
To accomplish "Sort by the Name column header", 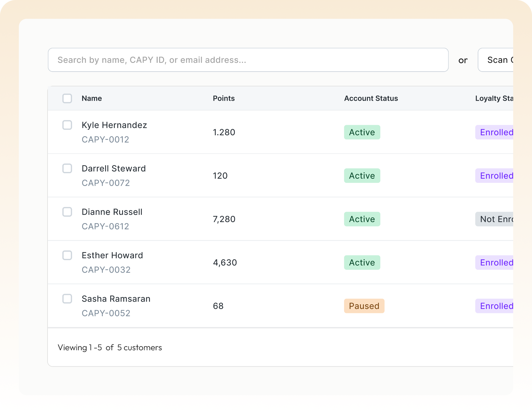I will point(92,98).
